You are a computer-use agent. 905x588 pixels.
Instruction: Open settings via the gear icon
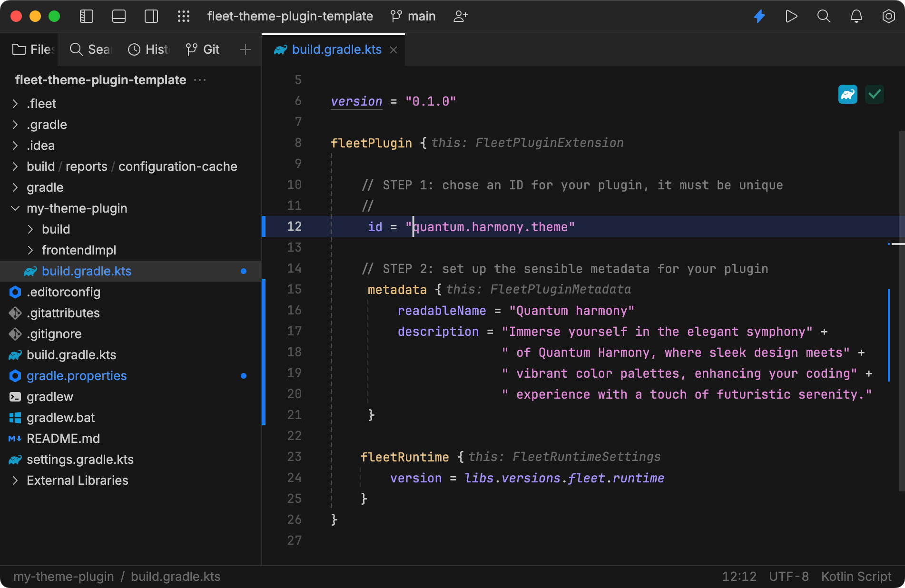coord(888,16)
